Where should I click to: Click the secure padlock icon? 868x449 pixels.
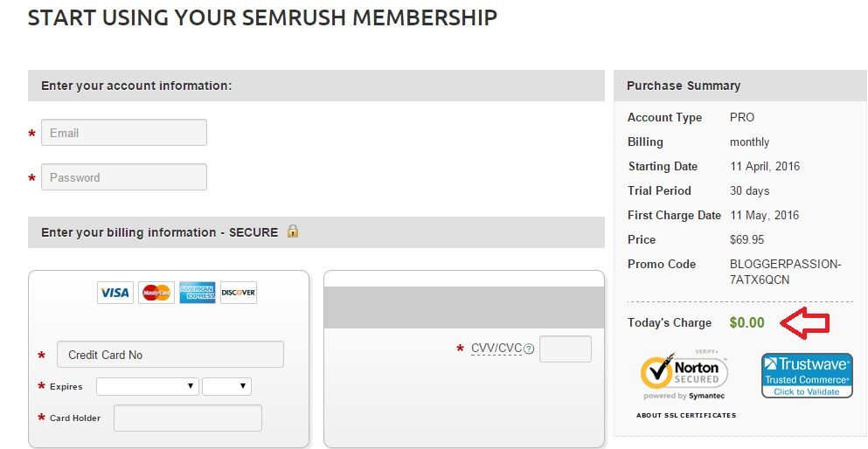[x=293, y=231]
